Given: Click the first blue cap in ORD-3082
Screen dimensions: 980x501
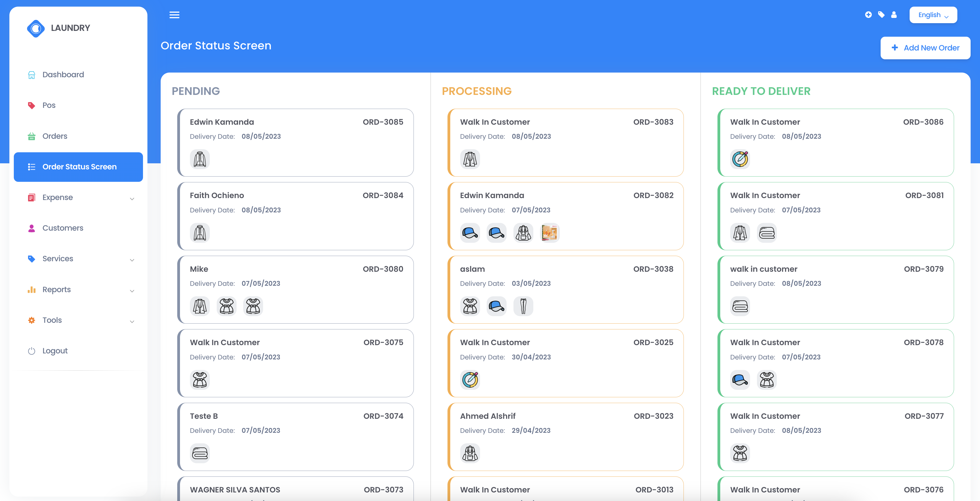Looking at the screenshot, I should 470,233.
